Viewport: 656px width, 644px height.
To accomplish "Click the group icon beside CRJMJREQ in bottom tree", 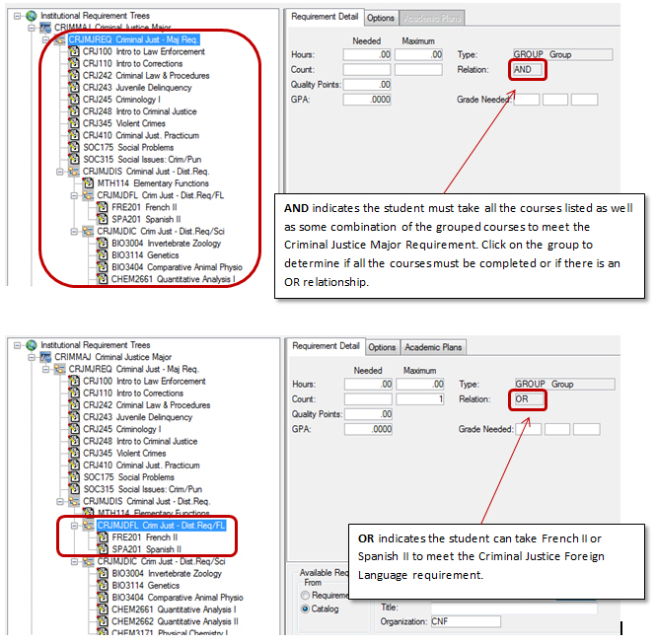I will (60, 369).
